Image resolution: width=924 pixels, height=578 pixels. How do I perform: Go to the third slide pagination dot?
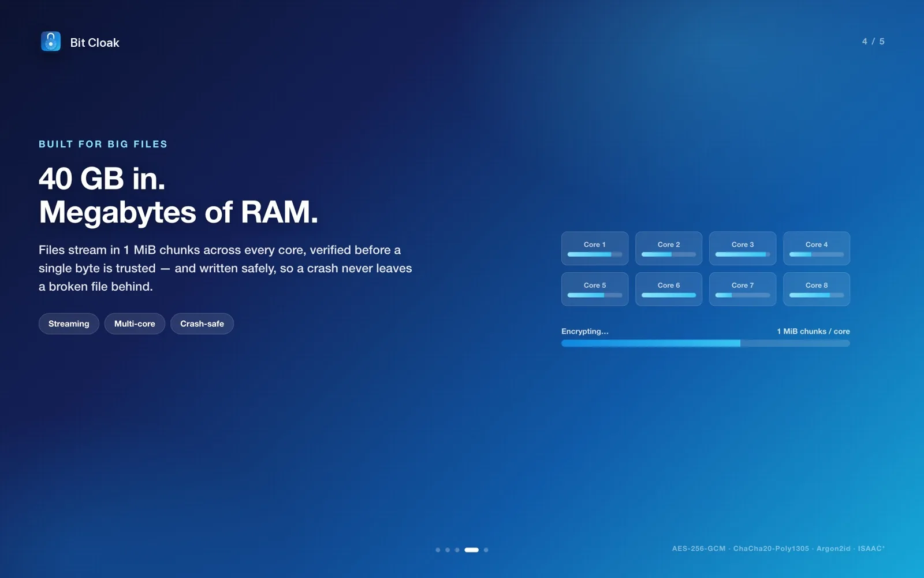click(x=457, y=550)
